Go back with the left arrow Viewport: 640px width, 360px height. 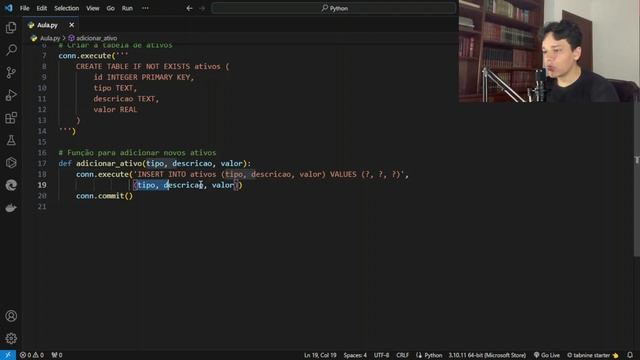[x=189, y=8]
